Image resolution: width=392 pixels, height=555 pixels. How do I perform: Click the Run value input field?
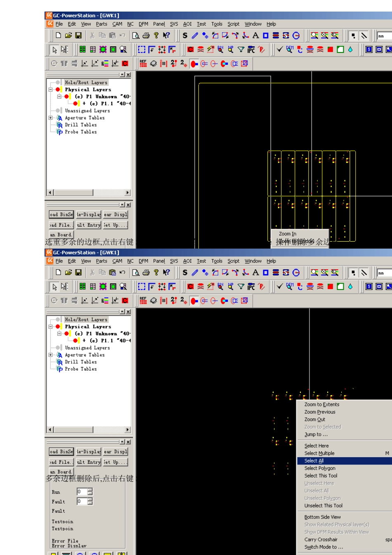pyautogui.click(x=82, y=492)
